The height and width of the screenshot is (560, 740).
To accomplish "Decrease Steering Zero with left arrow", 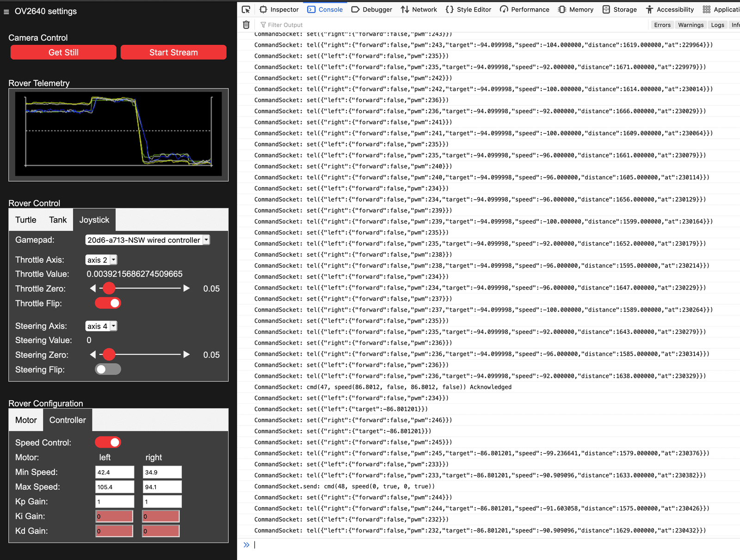I will 93,355.
